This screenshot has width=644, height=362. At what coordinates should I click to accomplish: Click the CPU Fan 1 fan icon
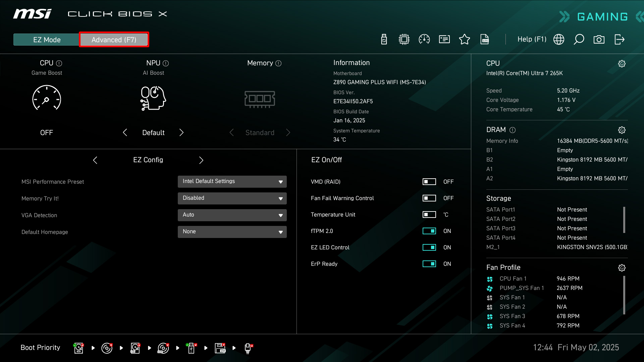[x=490, y=279]
